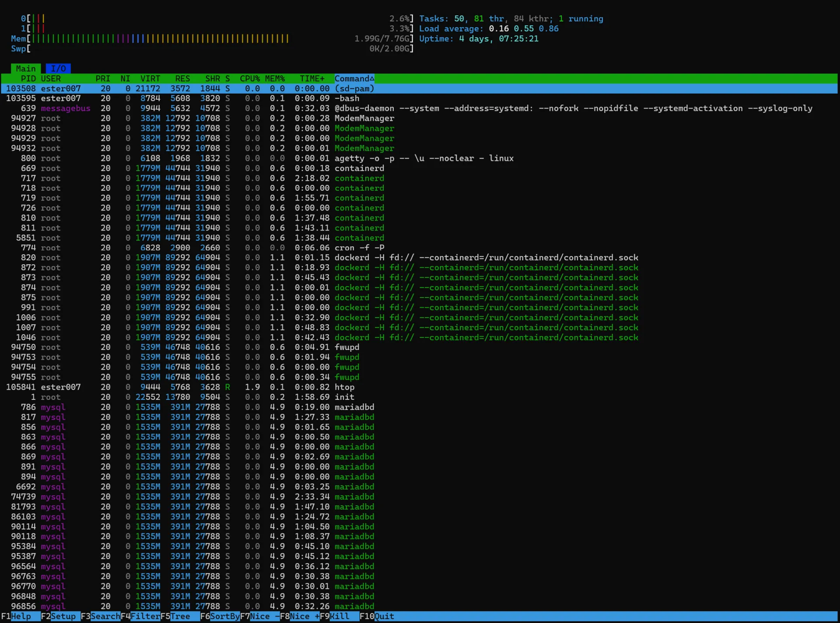Image resolution: width=840 pixels, height=623 pixels.
Task: Click F10 Quit
Action: (x=377, y=616)
